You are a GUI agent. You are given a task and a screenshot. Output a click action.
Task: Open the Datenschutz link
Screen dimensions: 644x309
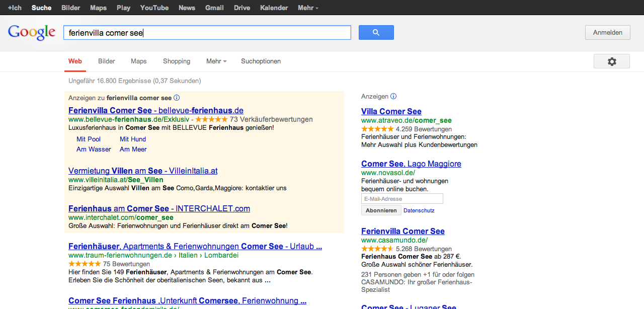(419, 210)
